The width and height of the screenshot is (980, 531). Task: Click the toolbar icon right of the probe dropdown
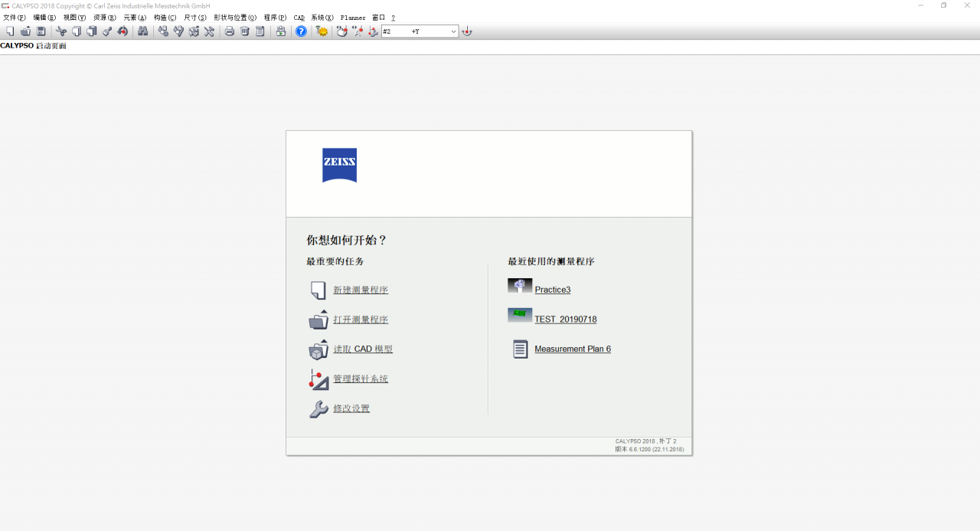(467, 31)
